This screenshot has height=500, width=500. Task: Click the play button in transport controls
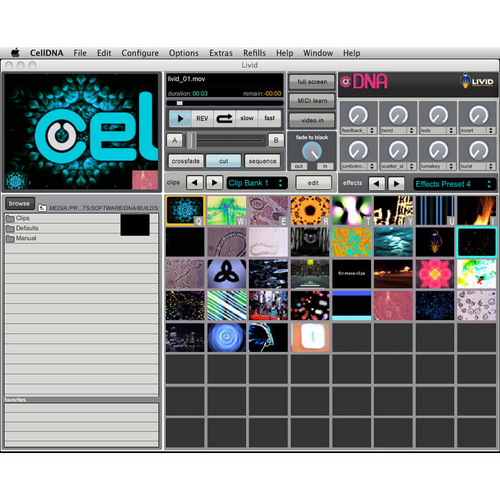[180, 118]
